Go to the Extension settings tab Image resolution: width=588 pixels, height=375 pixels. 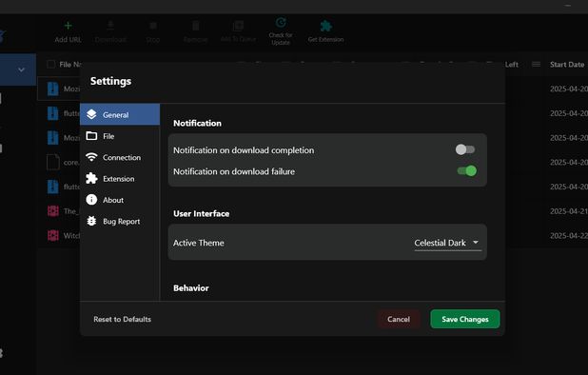click(120, 179)
